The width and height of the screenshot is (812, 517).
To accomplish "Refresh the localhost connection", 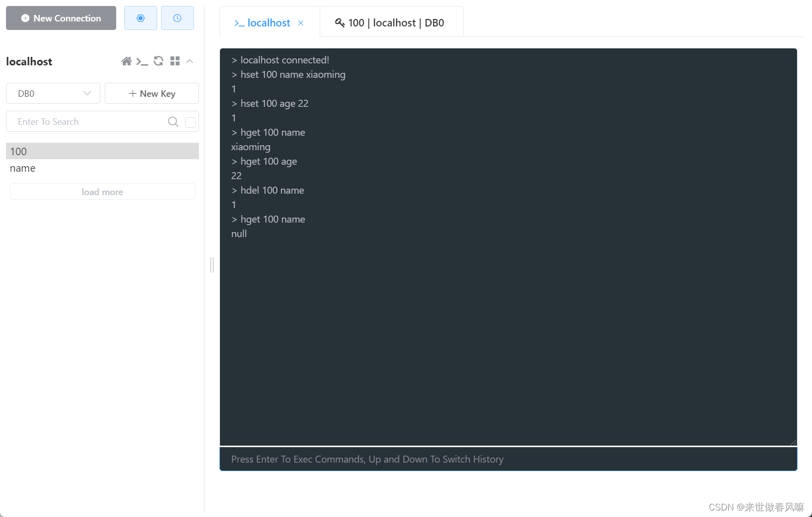I will [159, 61].
